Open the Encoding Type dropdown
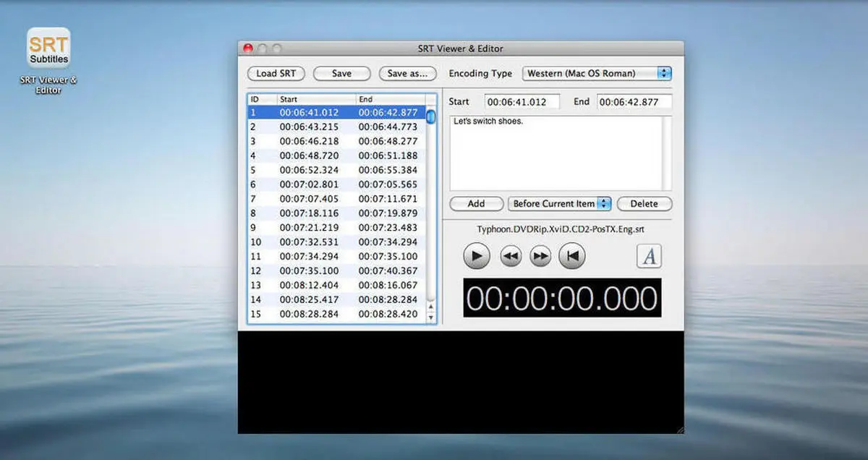Screen dimensions: 868x460 click(596, 73)
